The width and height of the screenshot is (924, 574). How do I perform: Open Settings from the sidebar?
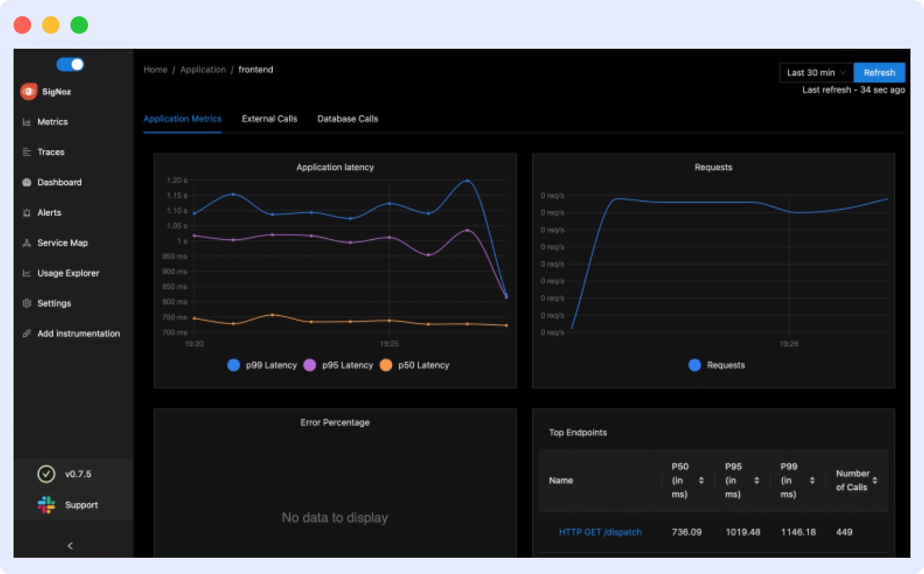(27, 303)
